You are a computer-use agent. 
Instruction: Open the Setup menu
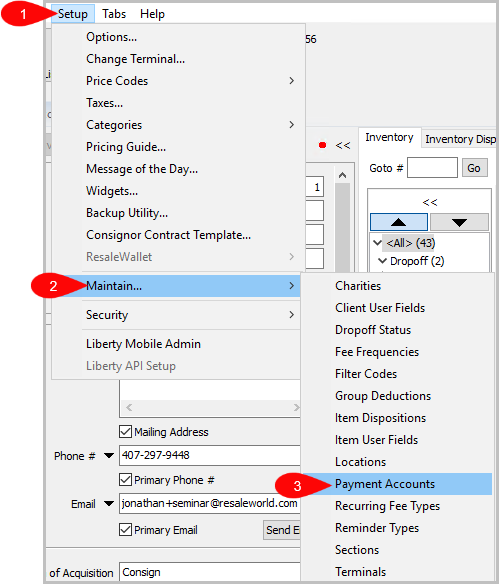click(x=73, y=14)
